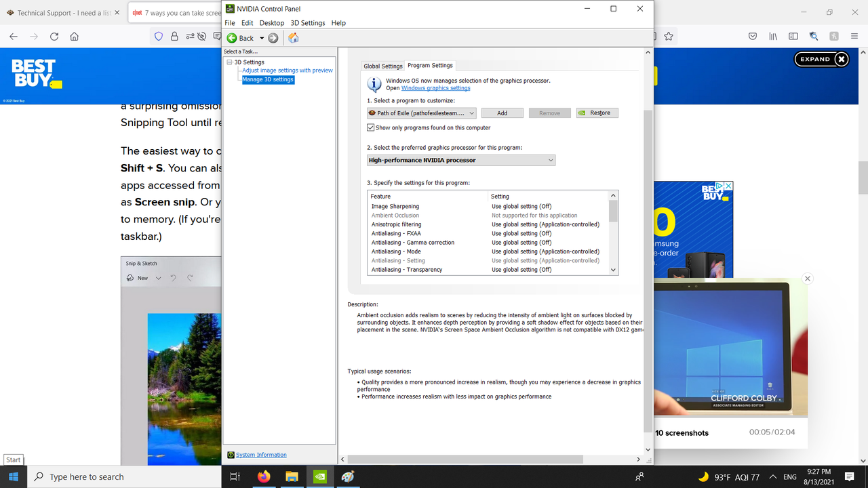This screenshot has height=488, width=868.
Task: Open the Firefox hamburger menu
Action: tap(854, 37)
